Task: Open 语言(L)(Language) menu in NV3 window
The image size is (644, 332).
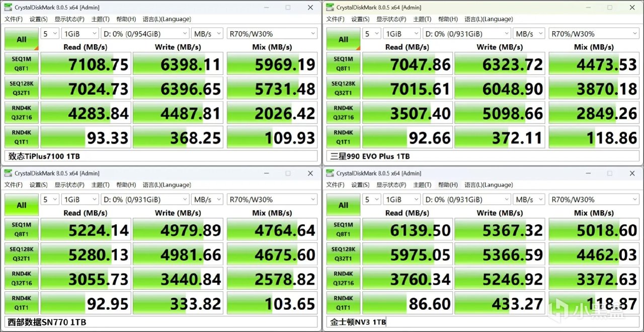Action: [489, 185]
